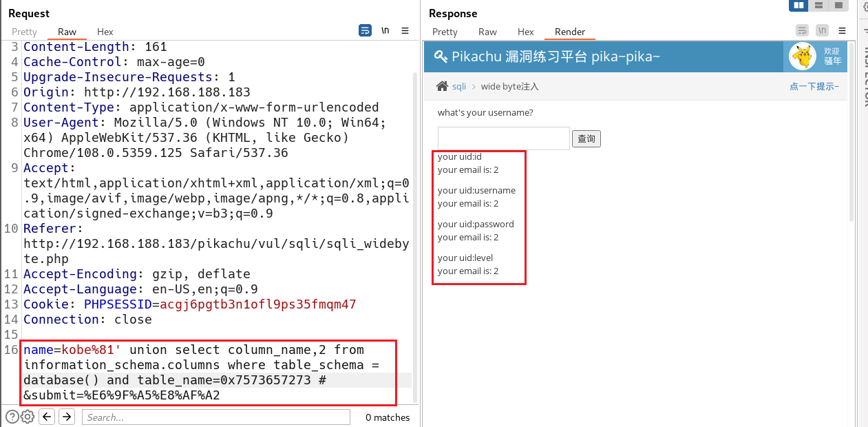Image resolution: width=868 pixels, height=427 pixels.
Task: Click the breadcrumb chevron after sqli
Action: click(474, 87)
